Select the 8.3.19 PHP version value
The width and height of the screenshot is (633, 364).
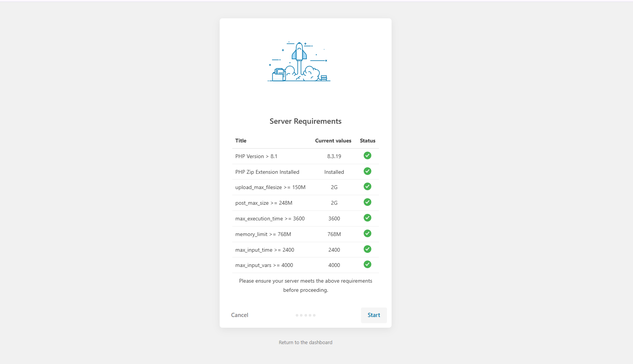pos(334,156)
